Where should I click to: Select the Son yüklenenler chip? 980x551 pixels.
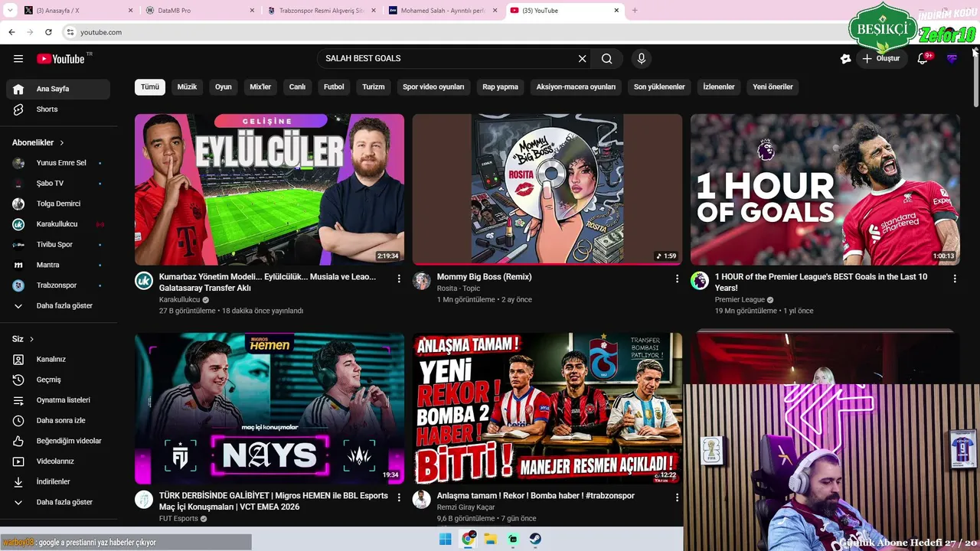point(659,87)
